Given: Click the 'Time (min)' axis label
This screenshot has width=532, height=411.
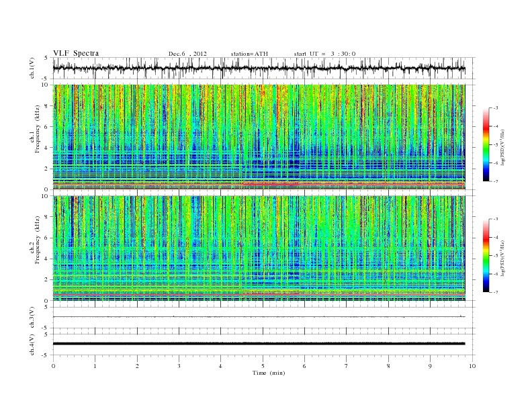Looking at the screenshot, I should click(269, 373).
